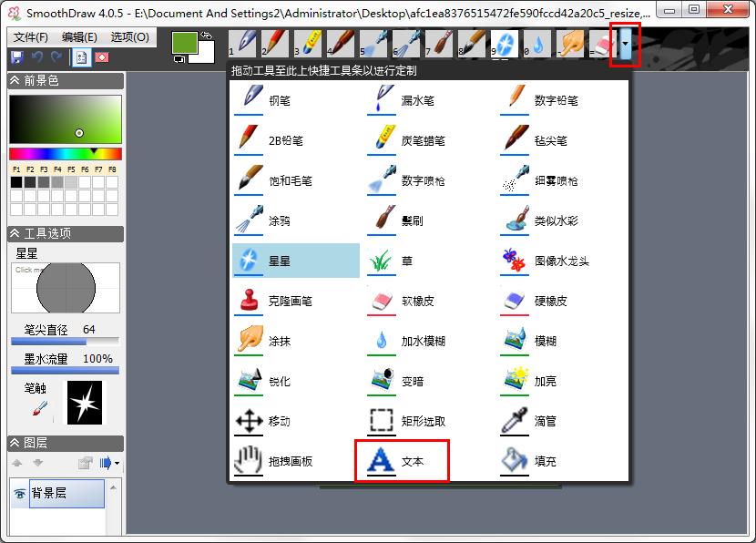
Task: Select the 矩形选取 rectangular selection tool
Action: point(409,421)
